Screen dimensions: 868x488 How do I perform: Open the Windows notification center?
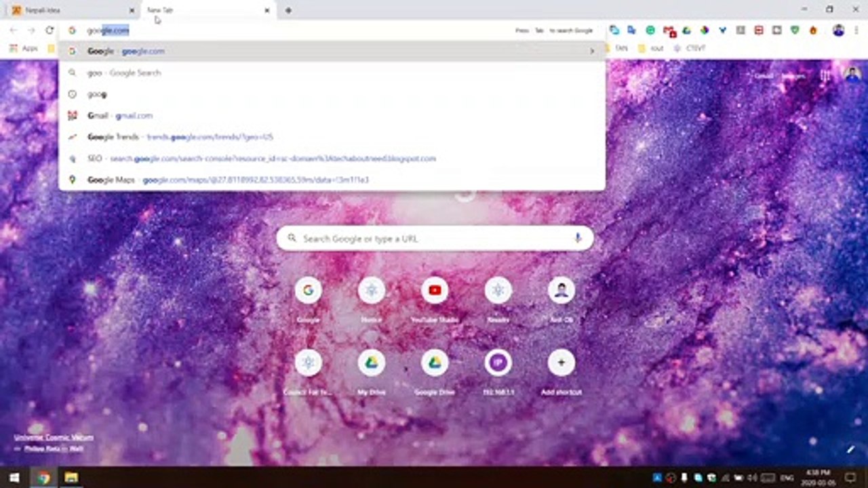tap(850, 478)
